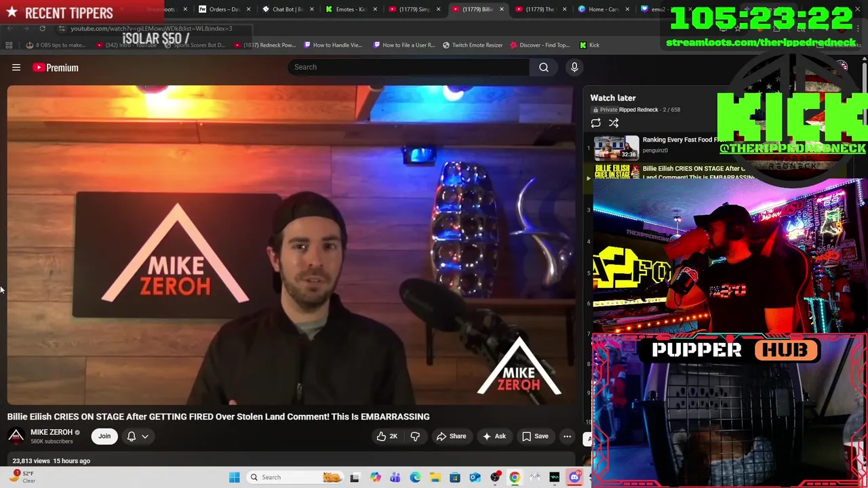
Task: Toggle loop playlist in Watch later
Action: pos(595,123)
